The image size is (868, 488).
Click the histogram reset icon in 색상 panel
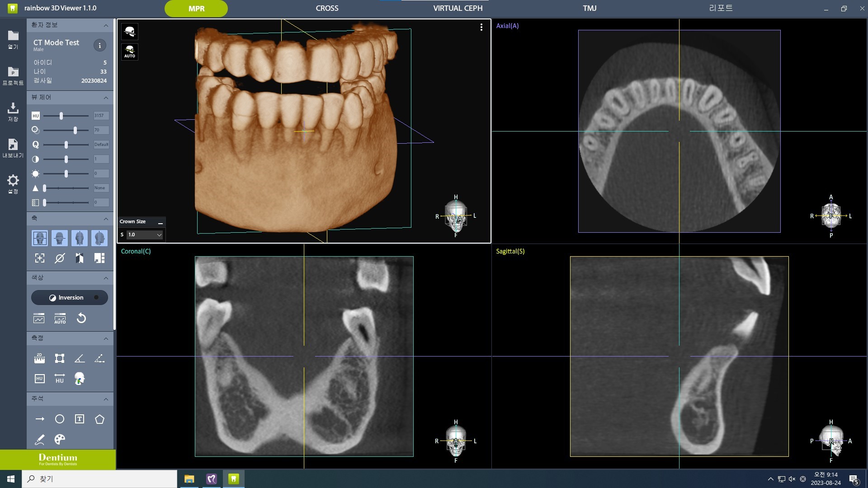tap(81, 318)
